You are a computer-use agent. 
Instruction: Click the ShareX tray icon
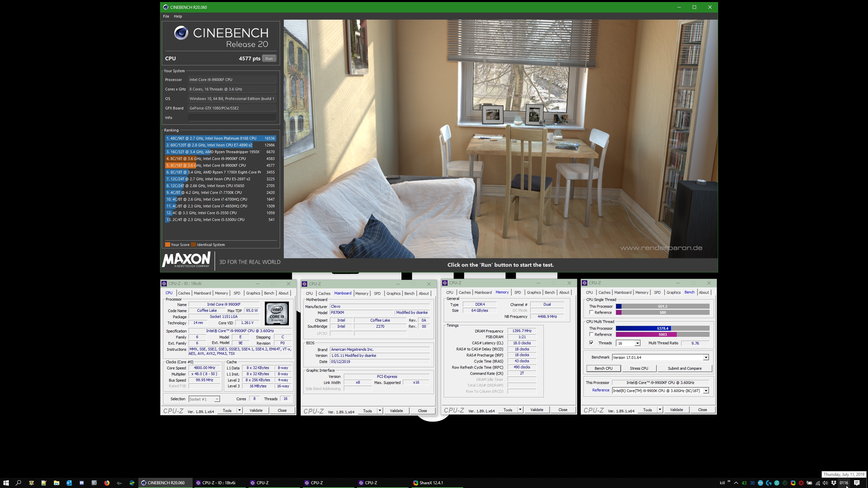click(793, 483)
